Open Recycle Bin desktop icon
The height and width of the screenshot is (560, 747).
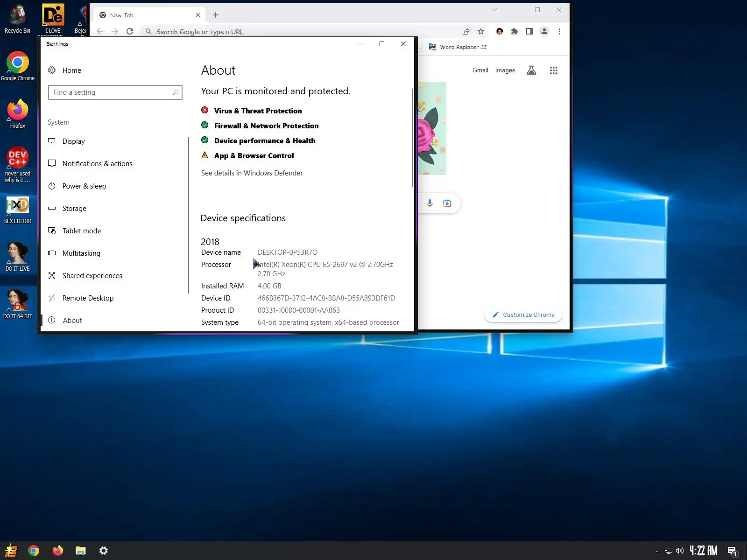point(17,20)
